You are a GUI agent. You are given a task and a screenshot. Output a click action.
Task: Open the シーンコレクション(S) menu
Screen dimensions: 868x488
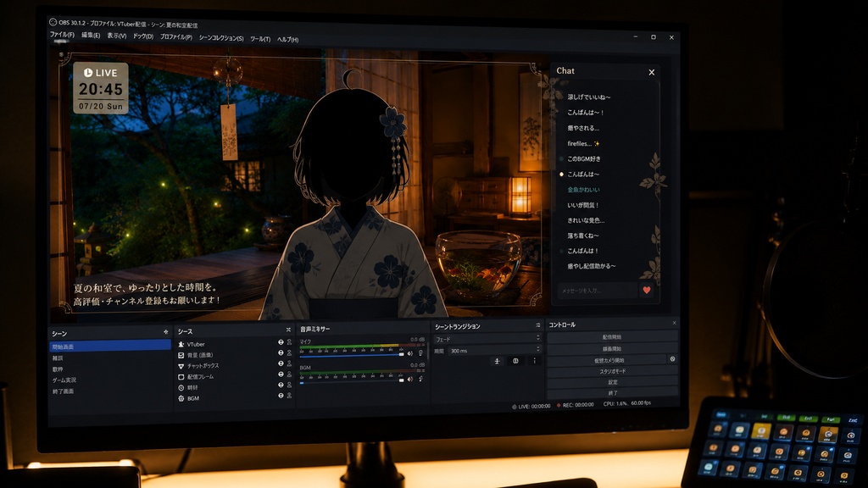(x=221, y=38)
